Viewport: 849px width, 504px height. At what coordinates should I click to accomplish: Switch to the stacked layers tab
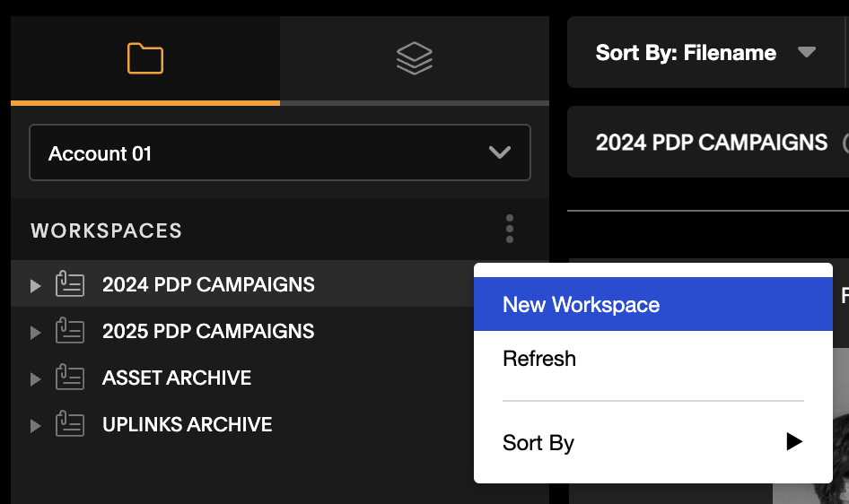click(x=415, y=58)
